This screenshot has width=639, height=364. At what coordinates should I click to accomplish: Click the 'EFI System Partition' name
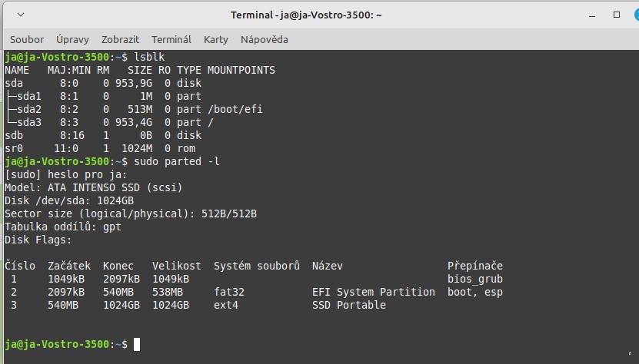374,292
